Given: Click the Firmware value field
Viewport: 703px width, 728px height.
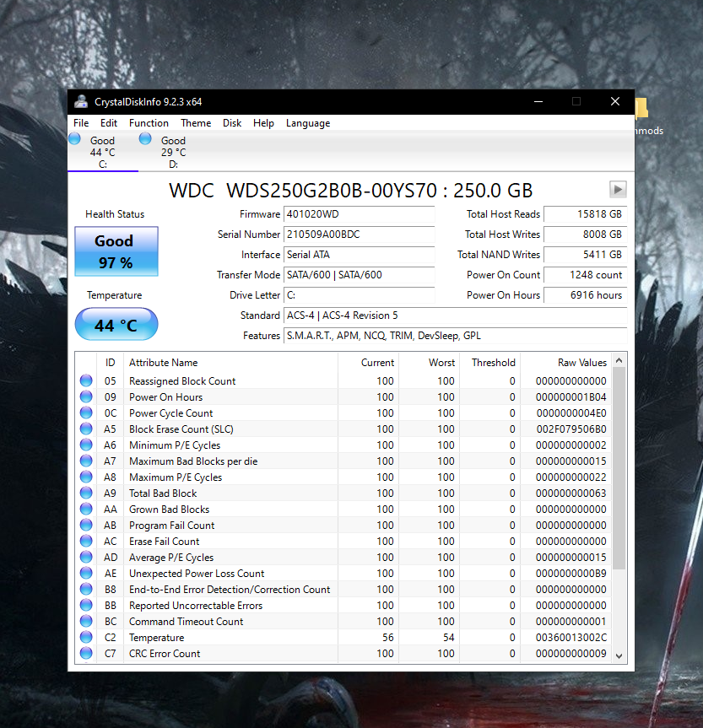Looking at the screenshot, I should click(x=359, y=214).
